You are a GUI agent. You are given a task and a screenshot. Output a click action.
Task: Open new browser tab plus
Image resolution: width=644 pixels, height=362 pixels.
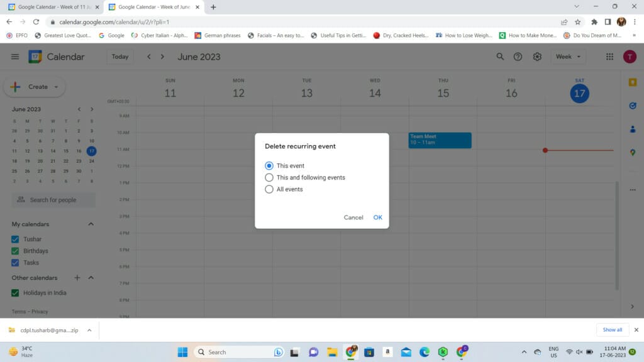(x=213, y=7)
